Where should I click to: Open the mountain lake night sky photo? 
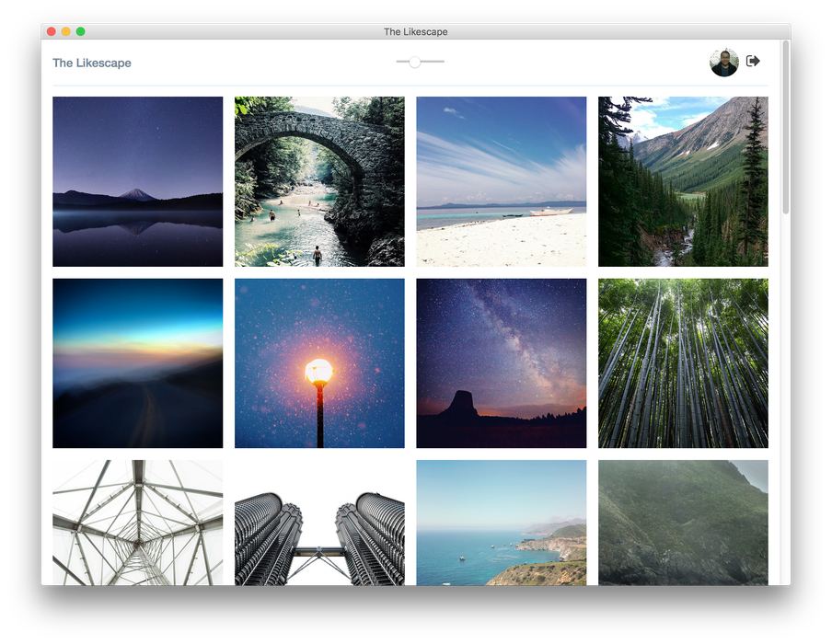point(137,181)
